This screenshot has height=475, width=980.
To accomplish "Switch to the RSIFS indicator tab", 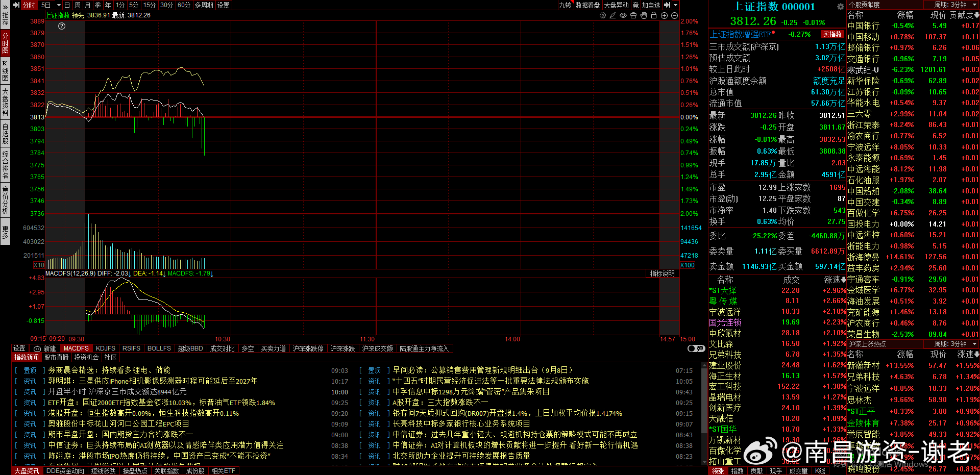I will tap(131, 348).
